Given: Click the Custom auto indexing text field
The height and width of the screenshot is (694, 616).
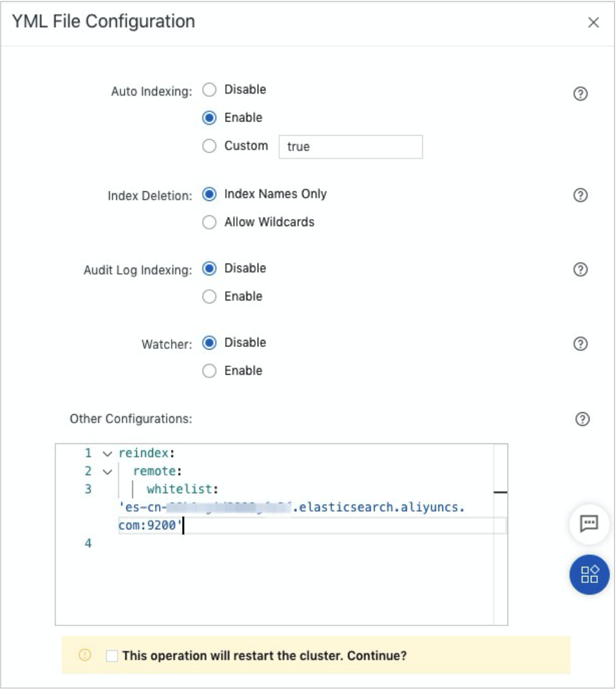Looking at the screenshot, I should (350, 147).
